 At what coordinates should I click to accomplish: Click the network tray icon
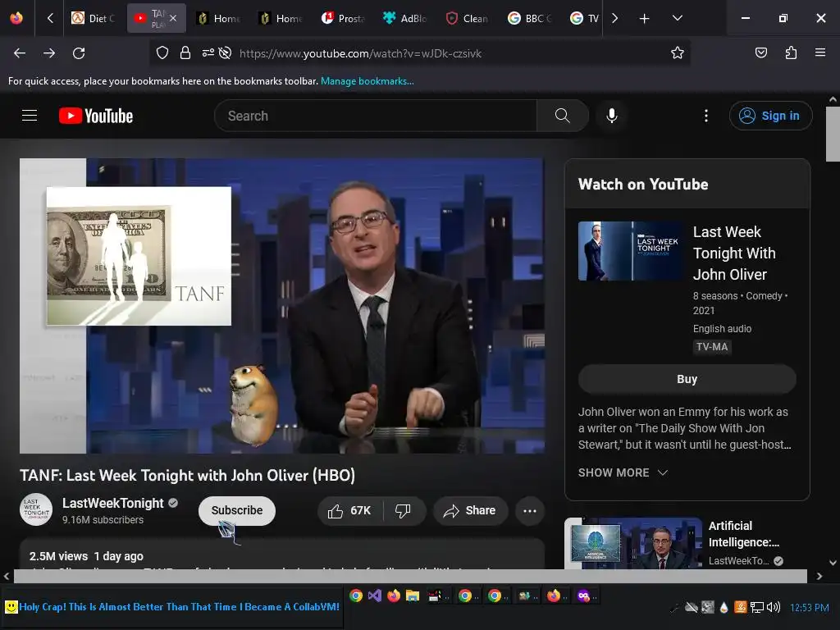pos(756,607)
